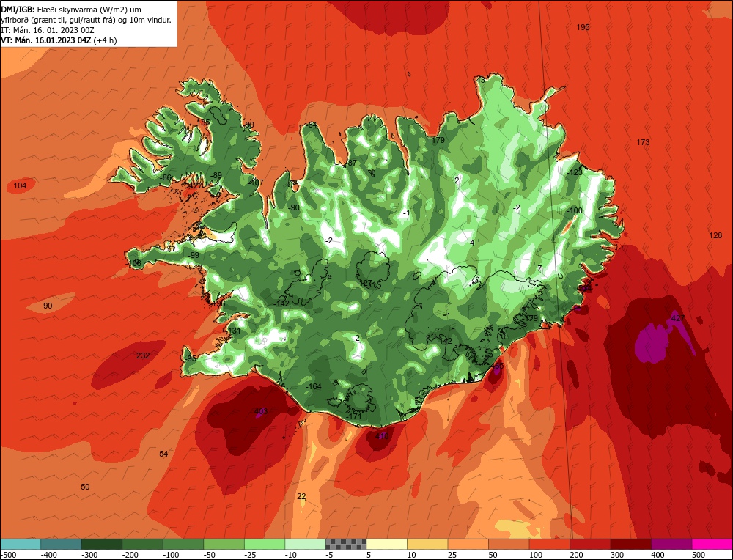733x560 pixels.
Task: Click the value -179 in northern Iceland
Action: coord(437,140)
